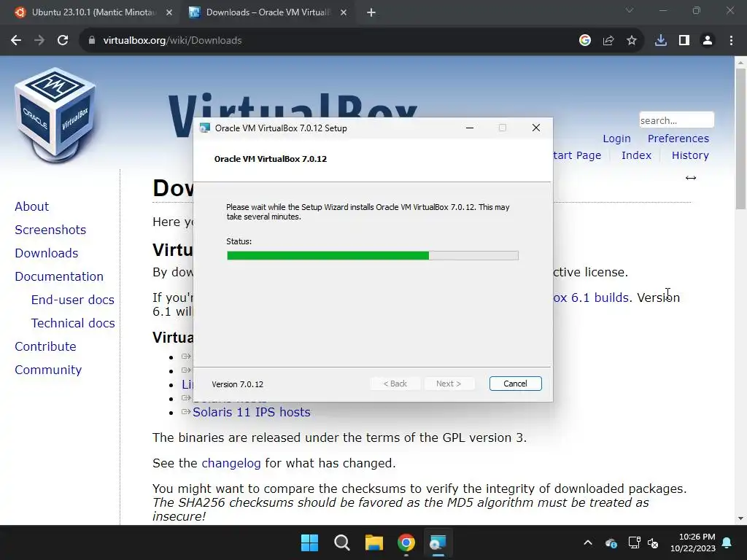Click the disabled Back button in setup
The width and height of the screenshot is (747, 560).
tap(395, 384)
